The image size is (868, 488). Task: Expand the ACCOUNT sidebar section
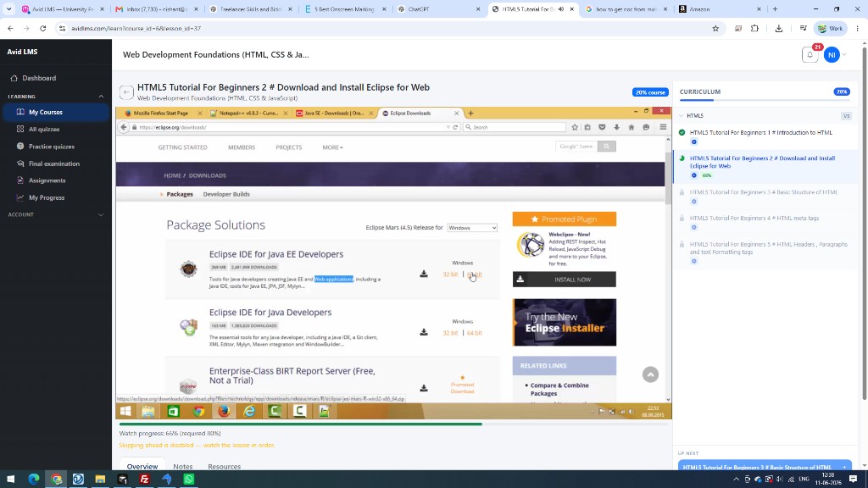[101, 214]
